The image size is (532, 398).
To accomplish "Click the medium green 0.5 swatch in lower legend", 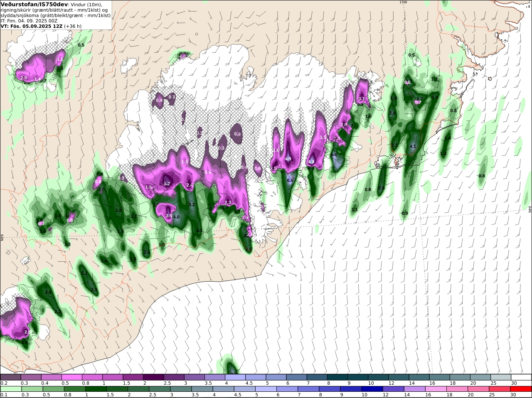I will [x=53, y=389].
